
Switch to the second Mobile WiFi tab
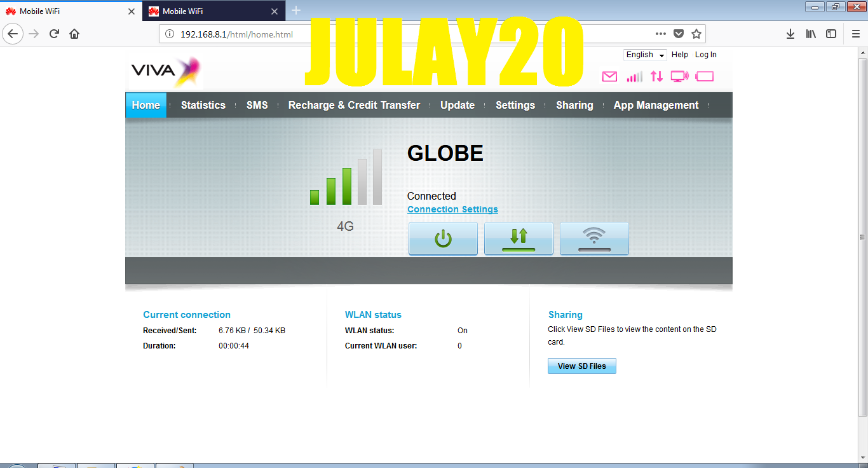pos(214,11)
